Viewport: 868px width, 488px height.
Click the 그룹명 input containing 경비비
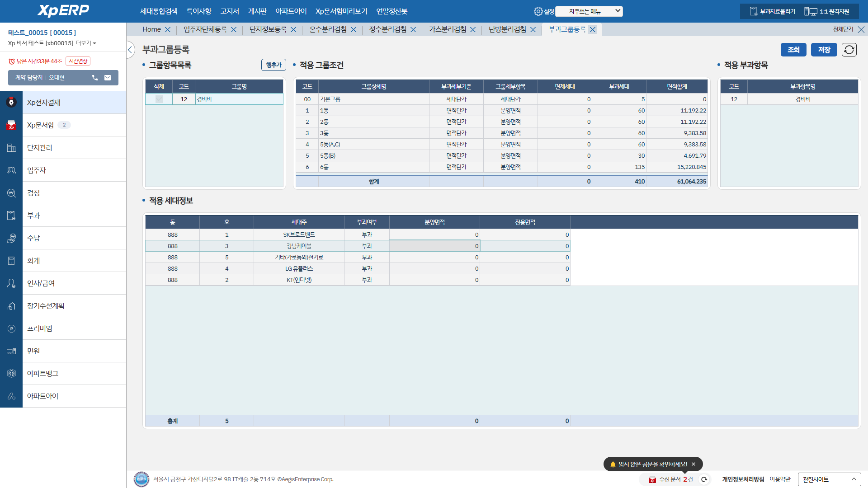click(x=239, y=99)
